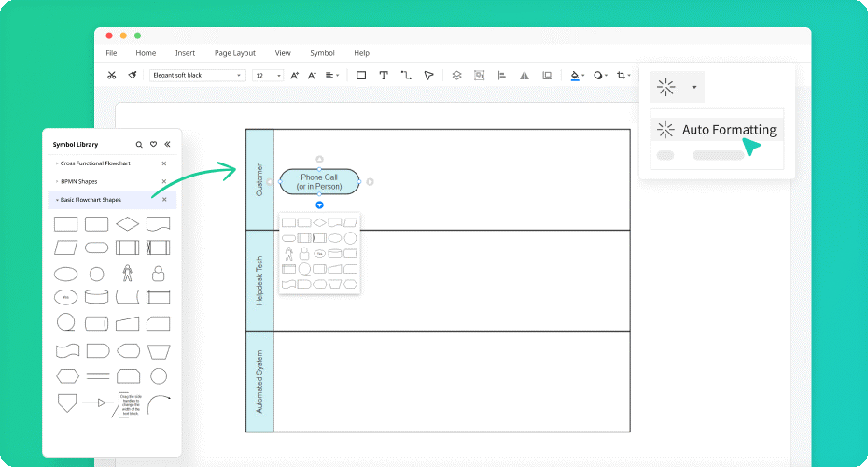Open favorites heart in Symbol Library
The height and width of the screenshot is (467, 868).
pyautogui.click(x=153, y=145)
